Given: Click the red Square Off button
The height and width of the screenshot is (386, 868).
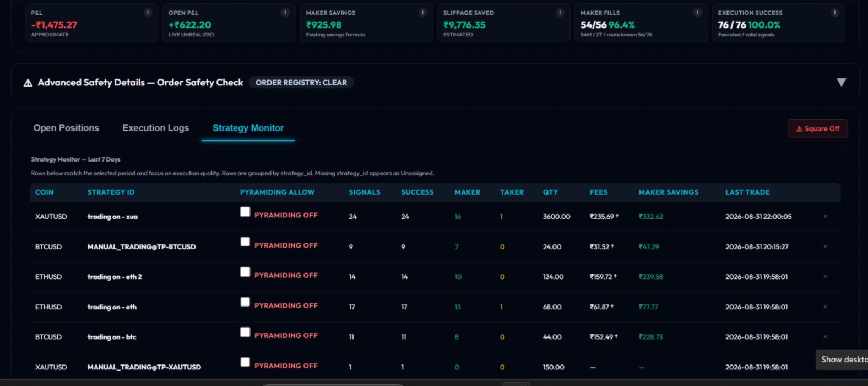Looking at the screenshot, I should (817, 128).
